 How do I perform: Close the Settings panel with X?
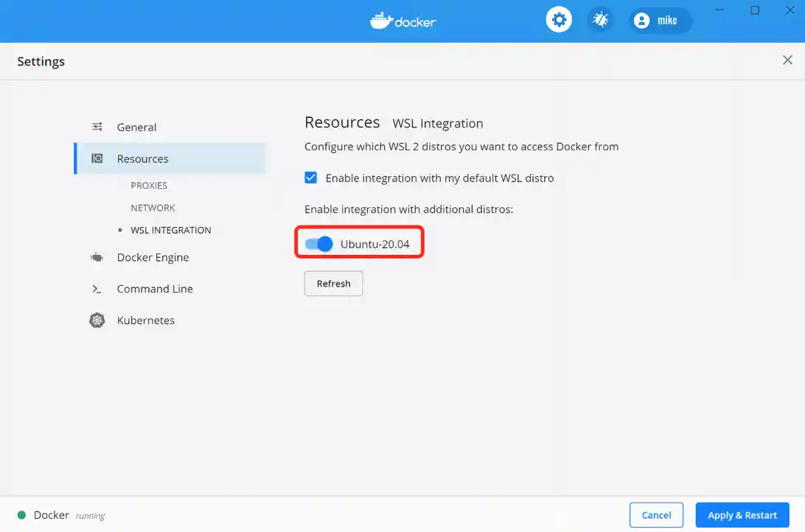pos(787,60)
